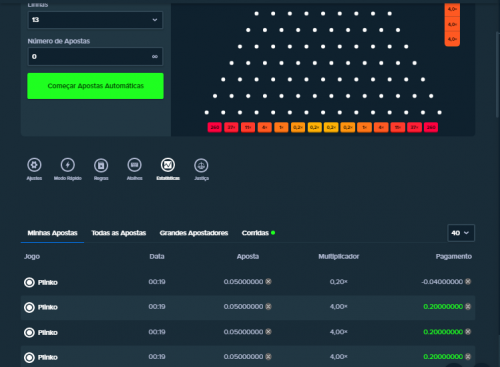Switch to the Corridas tab
Screen dimensions: 500x367
click(x=255, y=233)
